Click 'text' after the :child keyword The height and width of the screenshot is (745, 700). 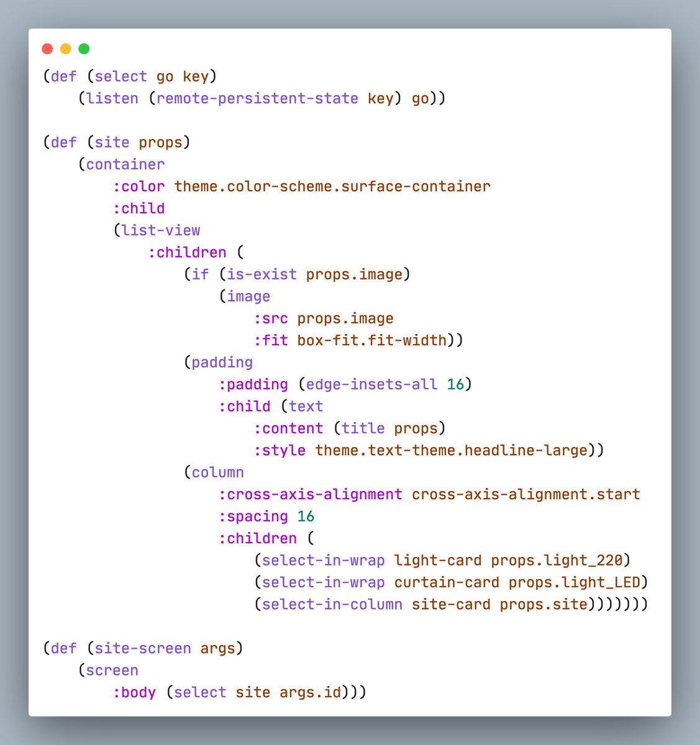tap(306, 407)
